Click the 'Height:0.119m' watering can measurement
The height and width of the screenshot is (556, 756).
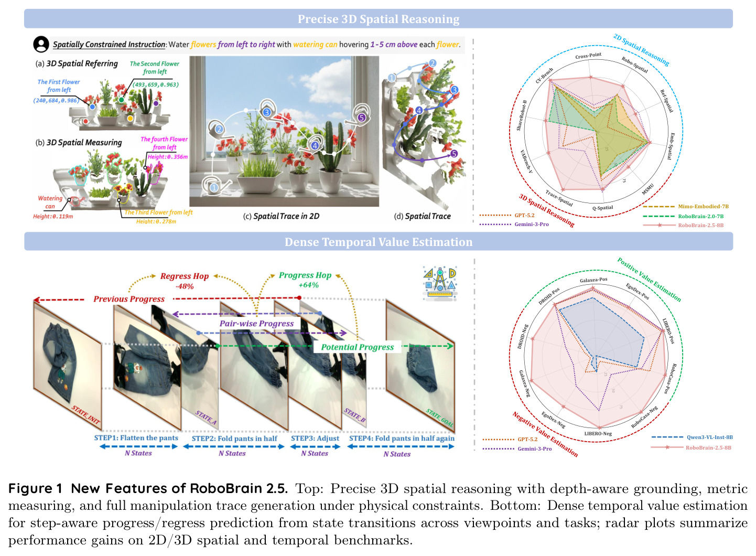[x=53, y=216]
